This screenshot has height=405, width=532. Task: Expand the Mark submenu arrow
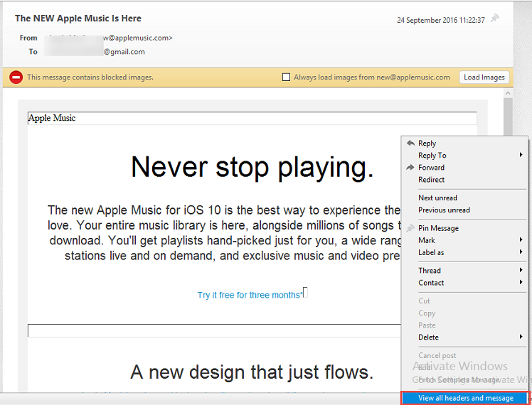click(521, 240)
